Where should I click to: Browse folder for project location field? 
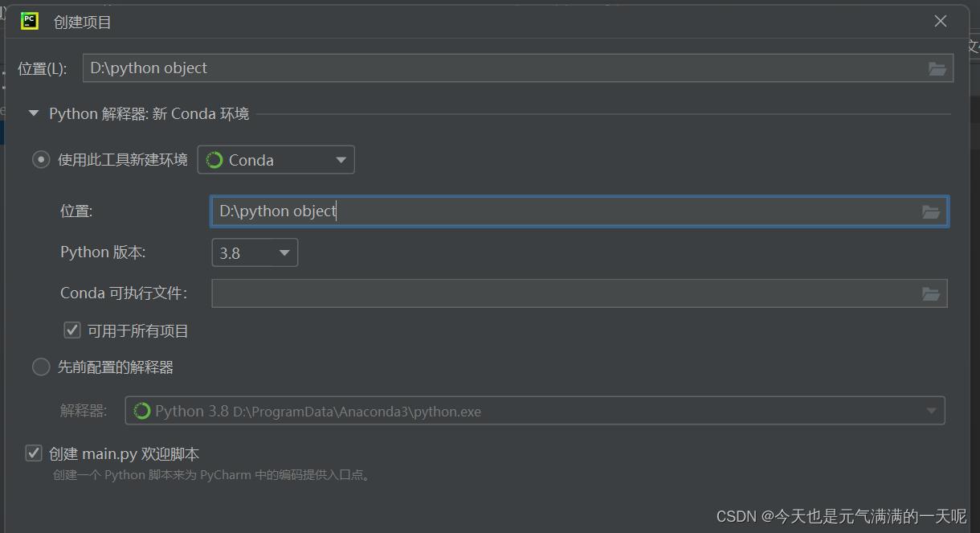(x=937, y=68)
